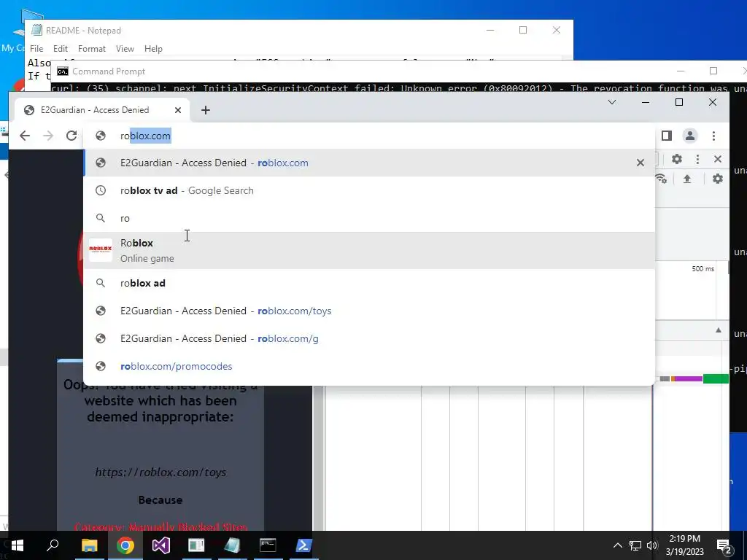This screenshot has width=747, height=560.
Task: Click the README Notepad title icon
Action: [x=36, y=30]
